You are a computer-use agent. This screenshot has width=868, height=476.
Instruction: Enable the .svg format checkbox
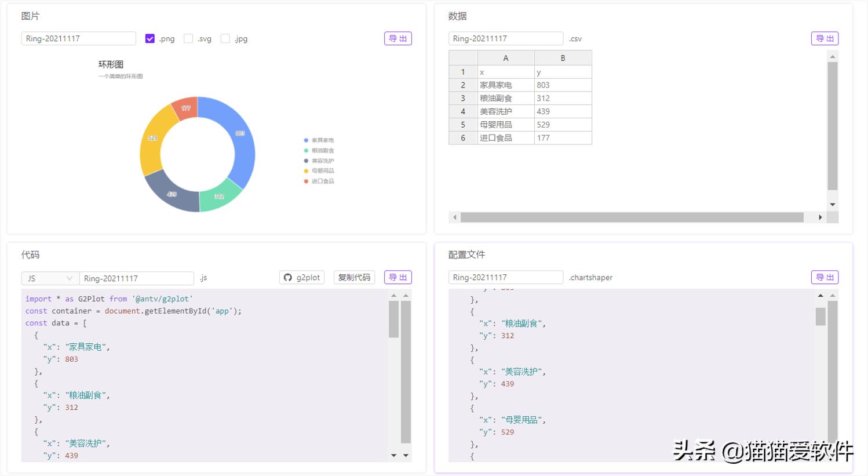[188, 39]
